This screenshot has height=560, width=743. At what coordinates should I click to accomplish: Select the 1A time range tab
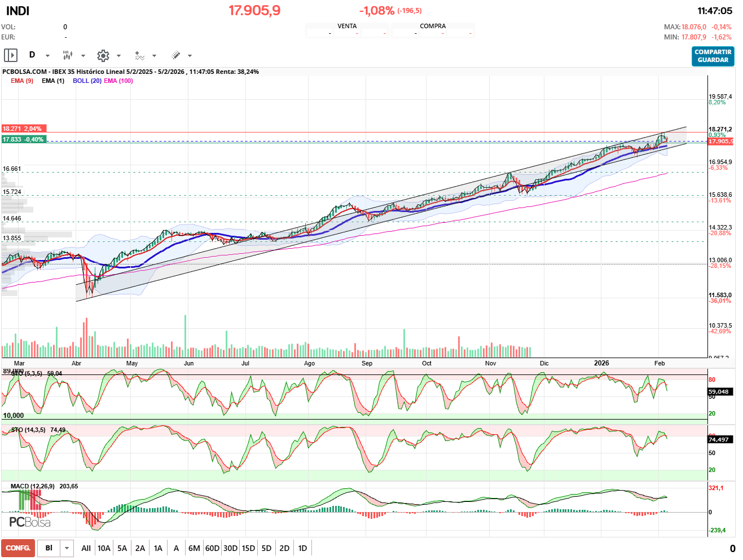[x=158, y=548]
